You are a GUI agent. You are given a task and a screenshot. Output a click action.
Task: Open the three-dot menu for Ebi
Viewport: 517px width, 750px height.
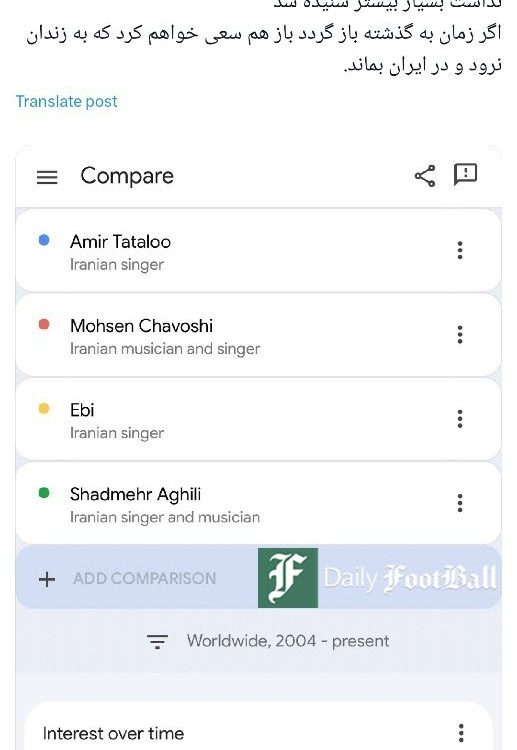click(460, 419)
